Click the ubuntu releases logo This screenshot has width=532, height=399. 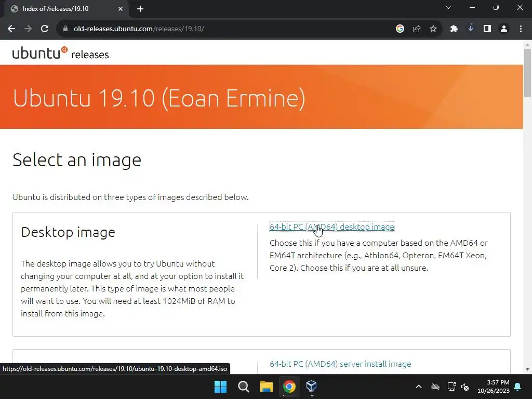[60, 54]
